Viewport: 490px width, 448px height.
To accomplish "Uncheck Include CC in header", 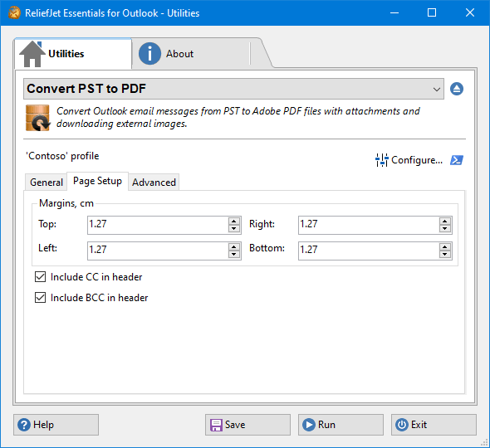I will click(x=41, y=276).
